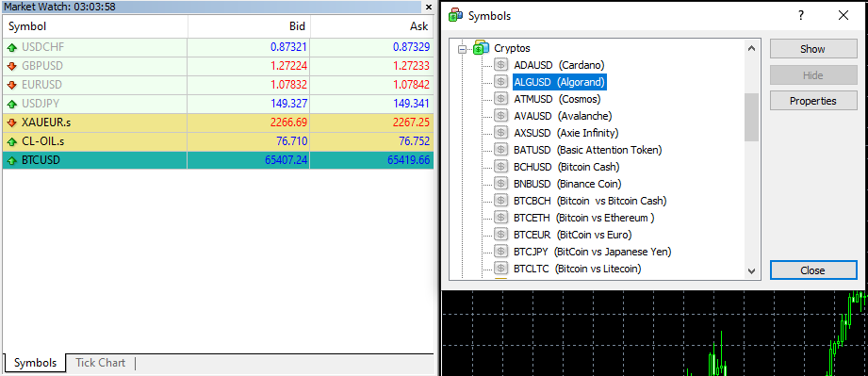The width and height of the screenshot is (868, 376).
Task: Click the symbol list scroll down arrow
Action: point(751,270)
